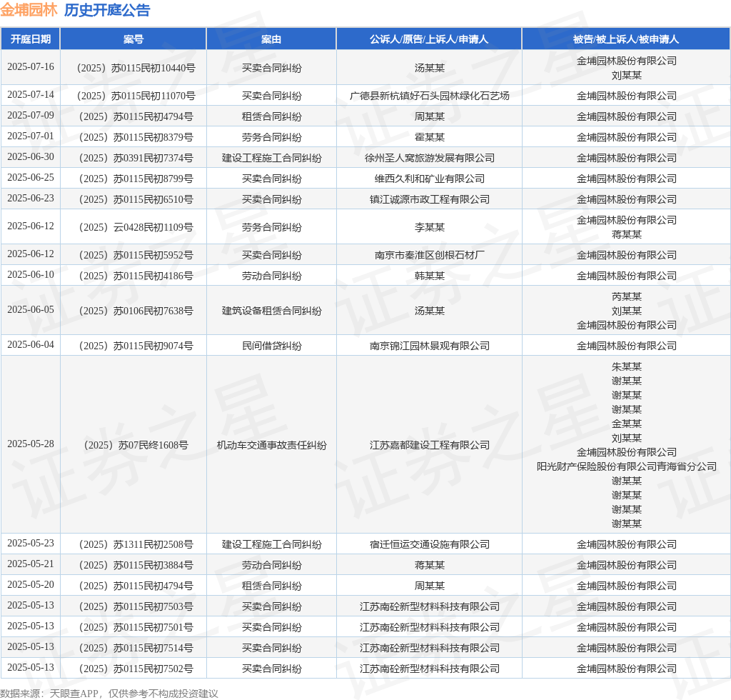Select case number 苏0115民初8379号
The width and height of the screenshot is (731, 700).
136,138
